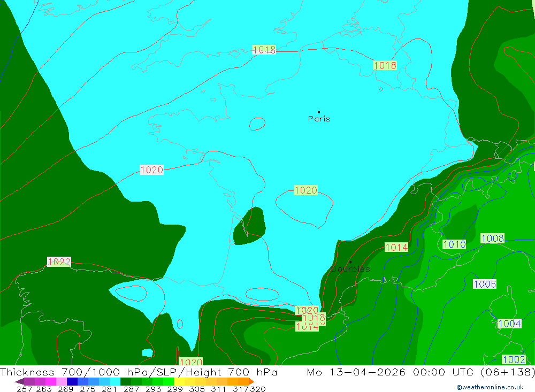This screenshot has width=535, height=392.
Task: Click the 305 legend value
Action: click(x=196, y=389)
